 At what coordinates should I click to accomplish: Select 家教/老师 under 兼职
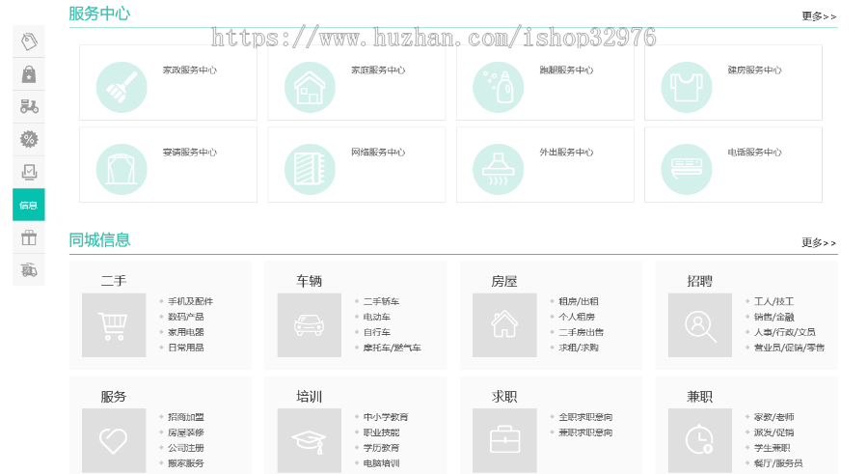[x=773, y=417]
